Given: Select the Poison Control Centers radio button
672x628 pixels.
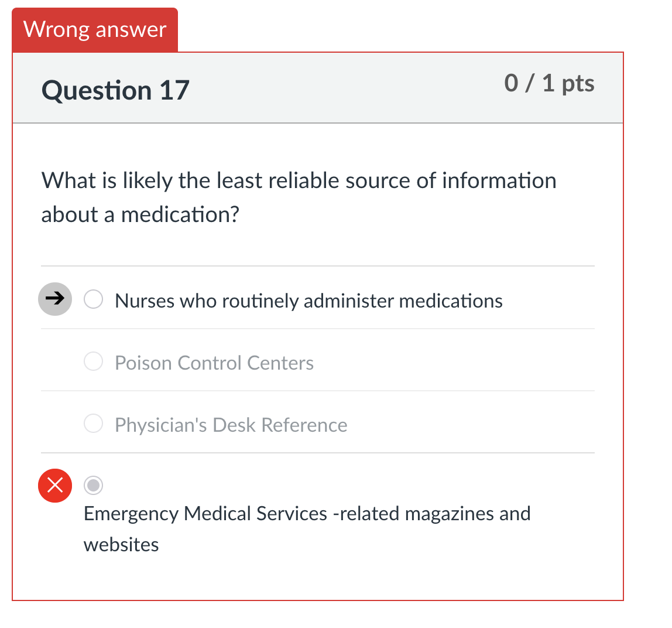Looking at the screenshot, I should (94, 362).
